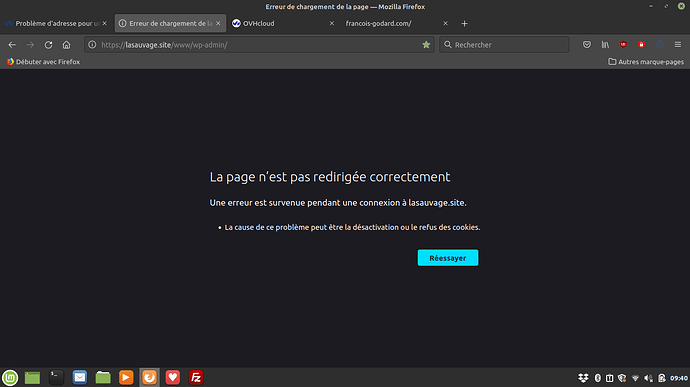Image resolution: width=690 pixels, height=387 pixels.
Task: Open the Linux Mint start menu
Action: (10, 377)
